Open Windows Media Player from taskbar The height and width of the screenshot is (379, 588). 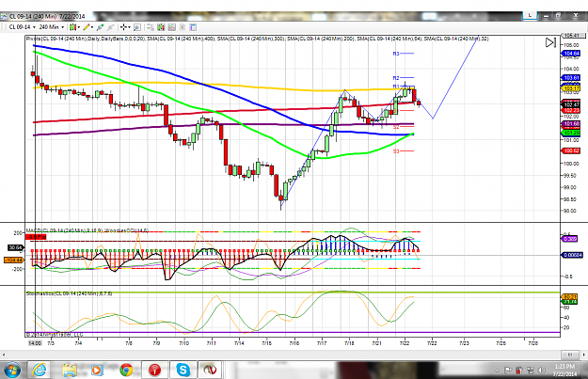[x=97, y=370]
